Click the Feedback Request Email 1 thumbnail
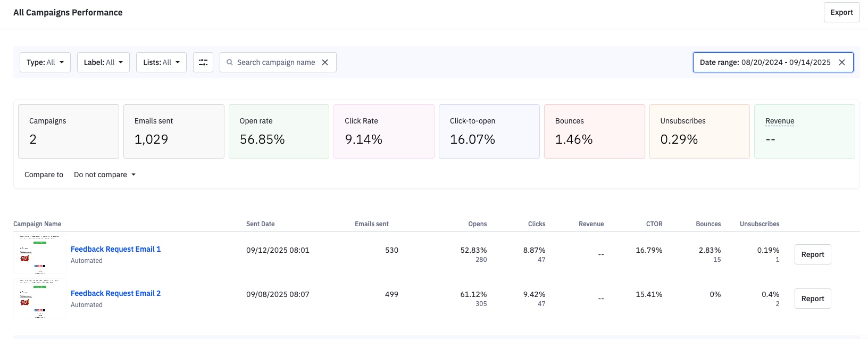This screenshot has height=339, width=868. click(40, 254)
